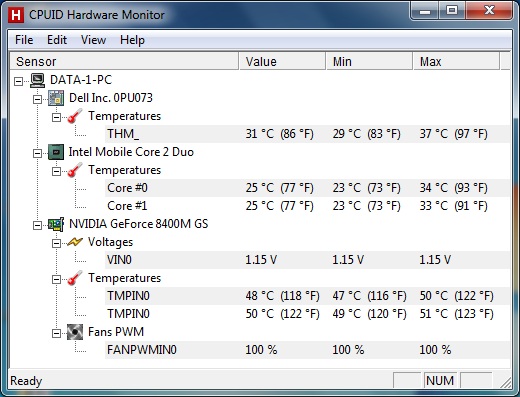Click the Fans PWM fan icon
The image size is (520, 397).
75,332
